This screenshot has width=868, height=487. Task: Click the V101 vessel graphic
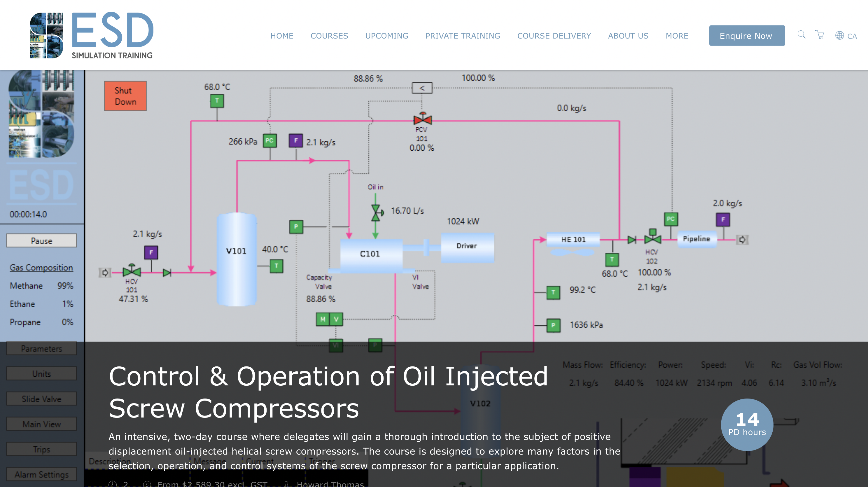236,259
